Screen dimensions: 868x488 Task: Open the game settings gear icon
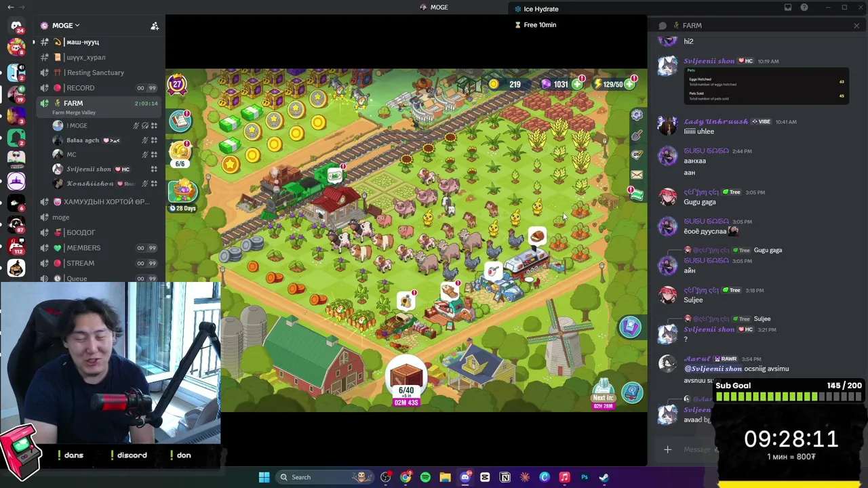coord(637,115)
